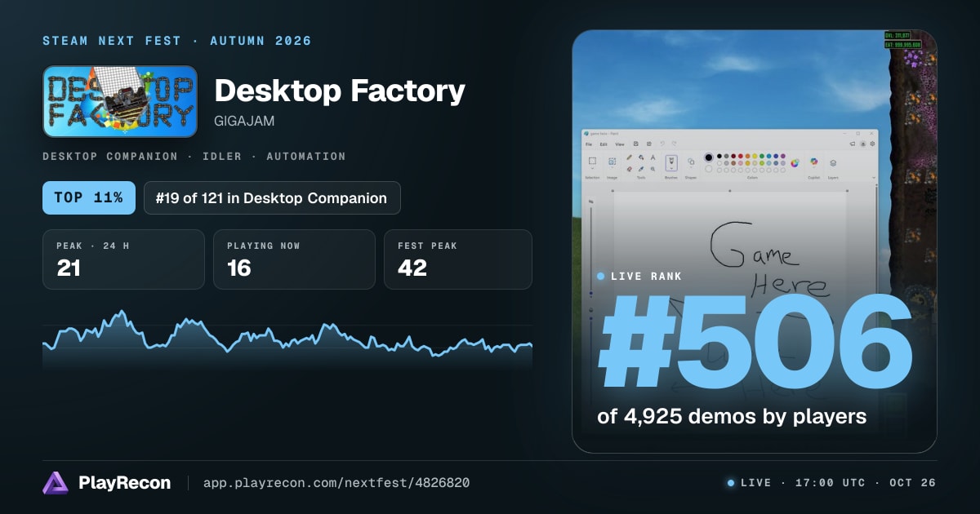Select the Eraser tool in Paint
Viewport: 980px width, 514px height.
click(x=630, y=169)
